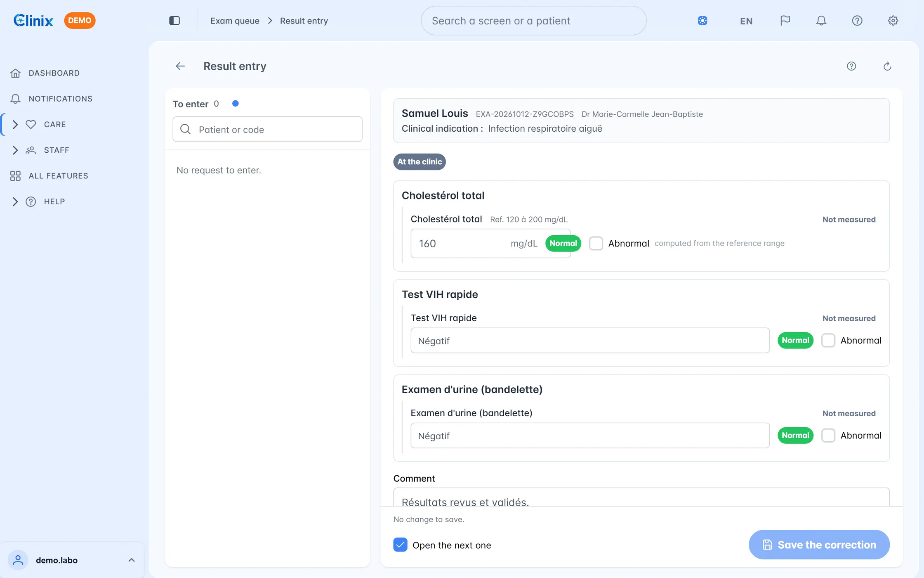Go to Exam queue breadcrumb
Viewport: 924px width, 578px height.
click(235, 21)
